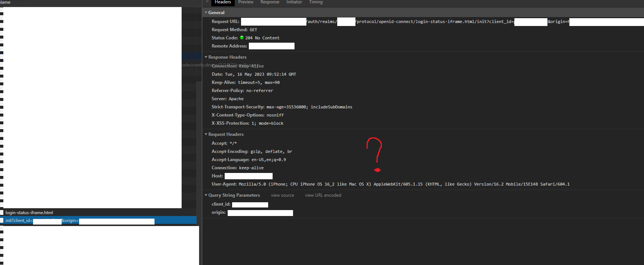
Task: Open the Headers tab
Action: click(223, 2)
